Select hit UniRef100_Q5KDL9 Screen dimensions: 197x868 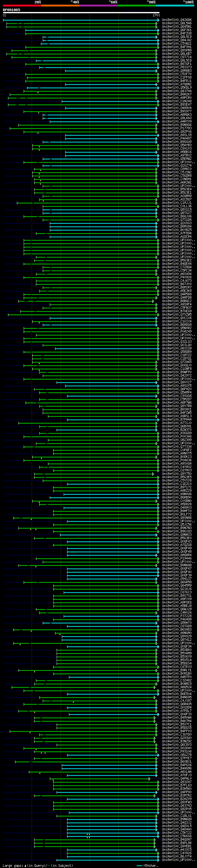pos(177,88)
